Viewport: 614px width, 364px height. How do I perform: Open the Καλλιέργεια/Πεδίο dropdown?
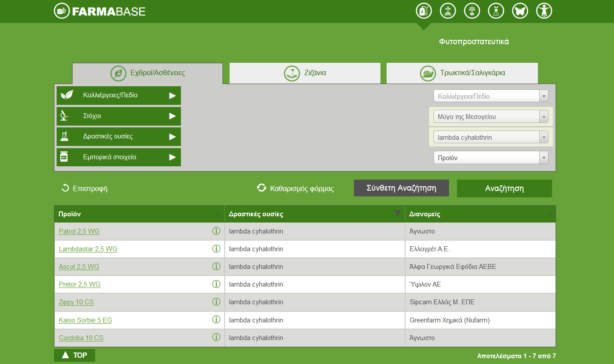point(491,96)
